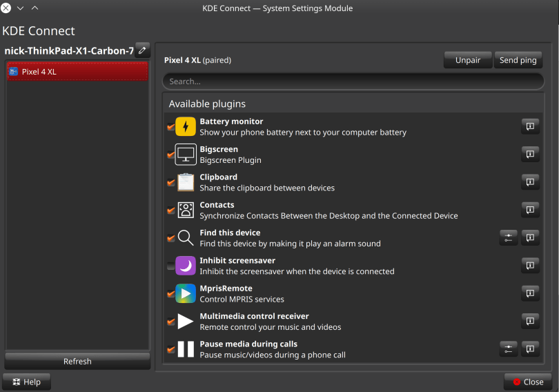
Task: Click the Clipboard plugin icon
Action: tap(186, 182)
